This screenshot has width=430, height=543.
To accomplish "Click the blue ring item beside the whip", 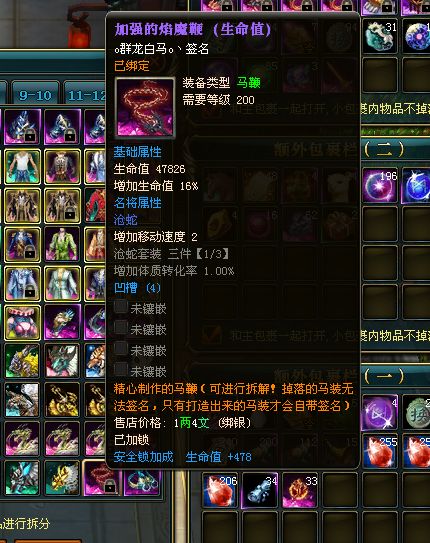I will tap(142, 478).
